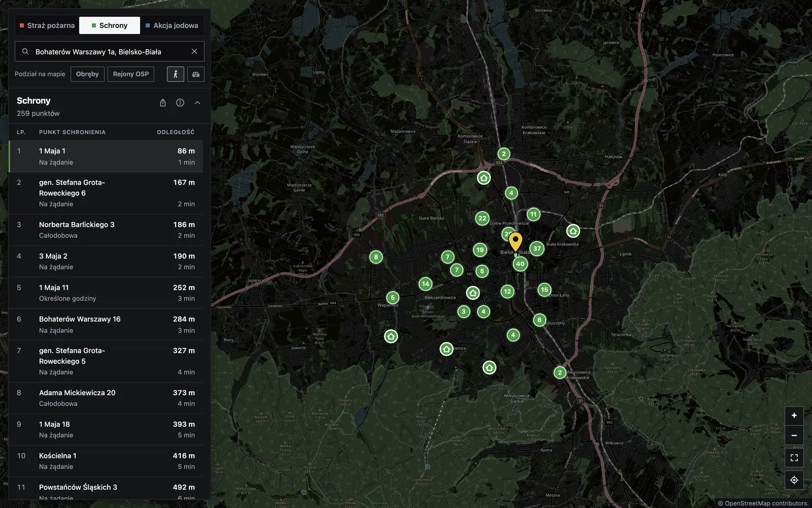Click the search magnifier icon
The image size is (812, 508).
25,51
